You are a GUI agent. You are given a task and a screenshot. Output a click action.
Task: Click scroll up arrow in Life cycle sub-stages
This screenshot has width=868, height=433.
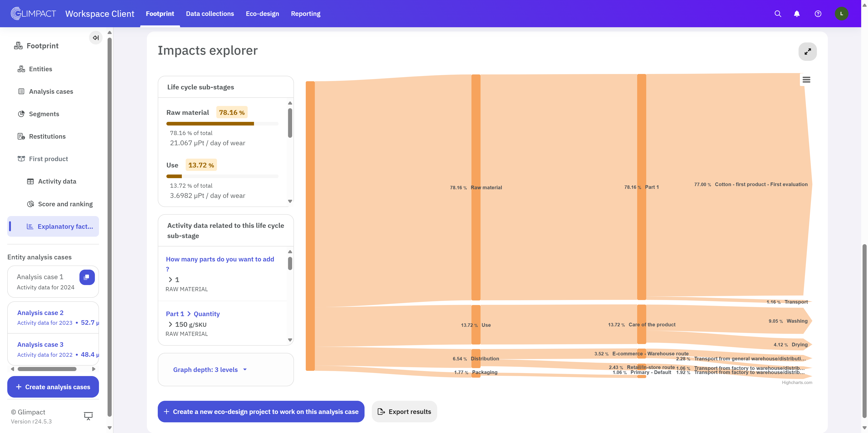(x=290, y=103)
